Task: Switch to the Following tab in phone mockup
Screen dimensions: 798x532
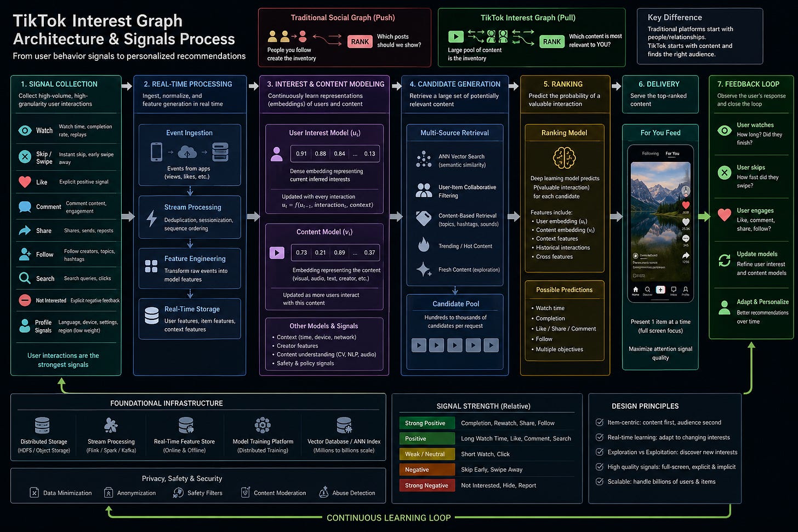Action: pyautogui.click(x=651, y=153)
